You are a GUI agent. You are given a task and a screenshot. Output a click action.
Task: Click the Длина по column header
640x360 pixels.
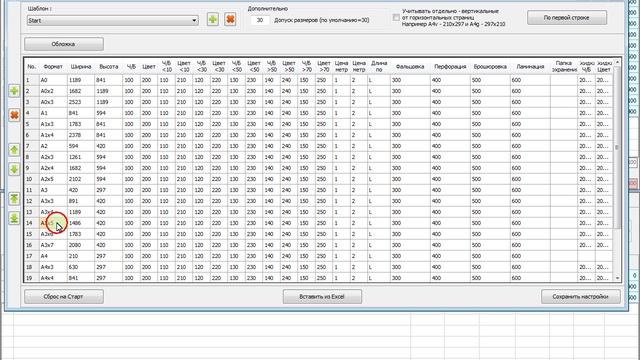pyautogui.click(x=379, y=67)
